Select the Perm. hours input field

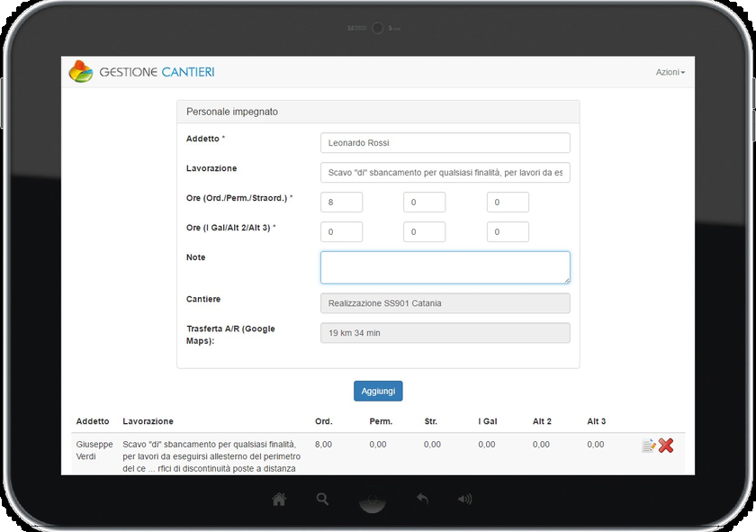(424, 203)
